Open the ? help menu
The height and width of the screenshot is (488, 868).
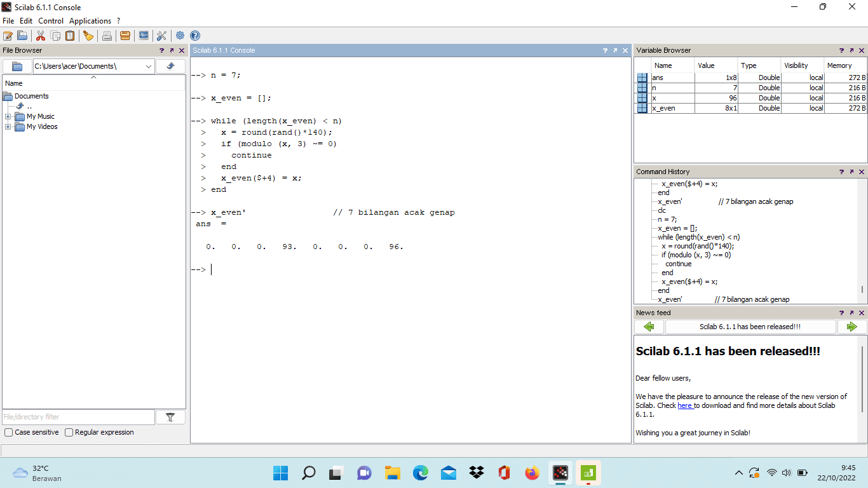point(119,21)
